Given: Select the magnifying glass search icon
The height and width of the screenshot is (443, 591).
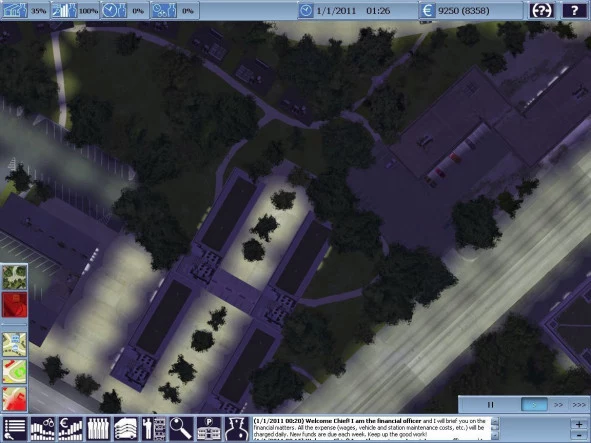Looking at the screenshot, I should (x=181, y=429).
